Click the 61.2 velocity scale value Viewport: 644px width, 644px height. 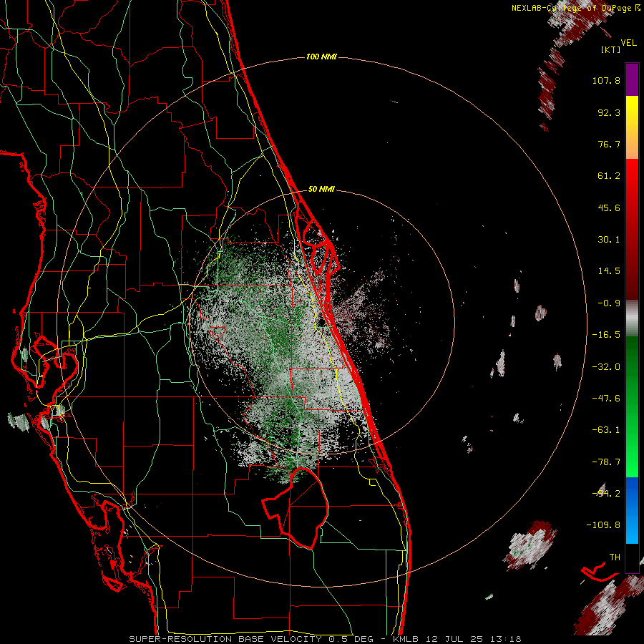click(609, 176)
